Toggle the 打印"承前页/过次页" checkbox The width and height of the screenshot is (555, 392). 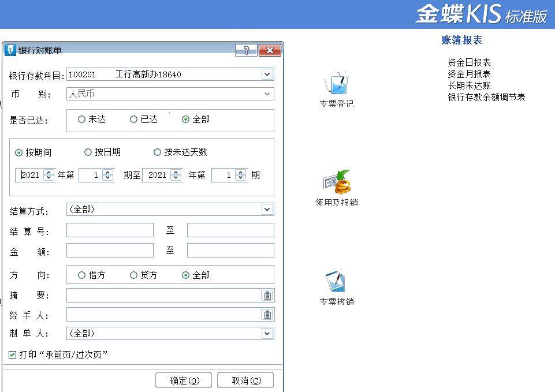(x=13, y=354)
